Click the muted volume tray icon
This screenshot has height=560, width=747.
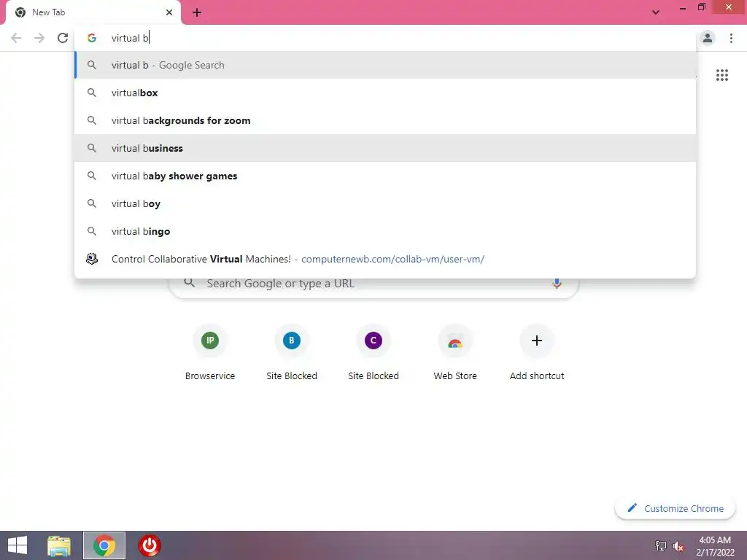(x=678, y=545)
